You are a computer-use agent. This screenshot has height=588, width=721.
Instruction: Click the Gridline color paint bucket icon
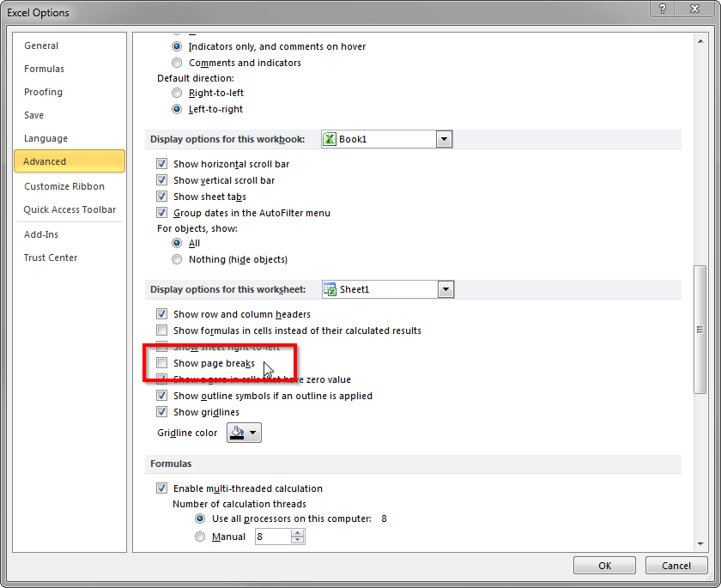[x=237, y=433]
